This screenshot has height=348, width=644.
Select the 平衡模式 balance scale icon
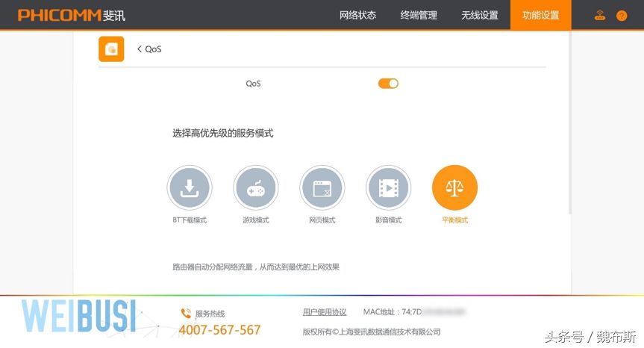pyautogui.click(x=454, y=187)
